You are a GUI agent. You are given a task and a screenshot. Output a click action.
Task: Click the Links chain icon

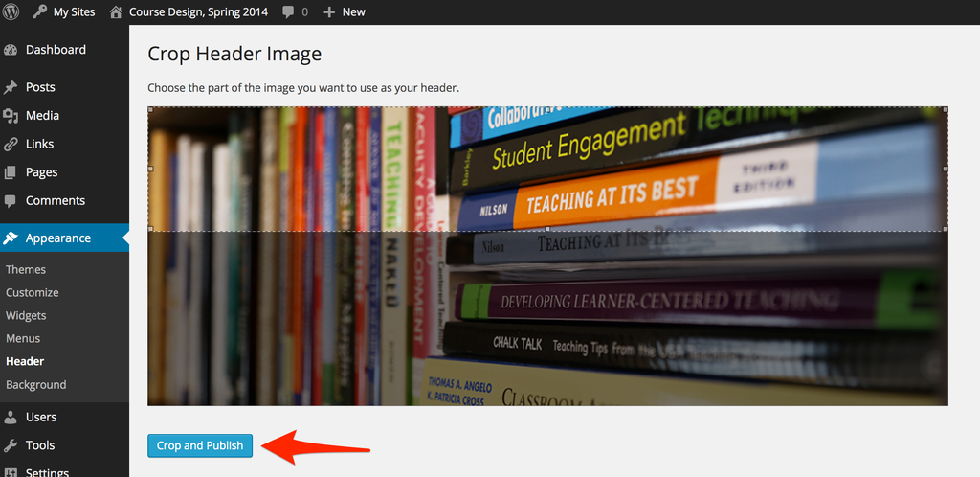click(x=11, y=144)
